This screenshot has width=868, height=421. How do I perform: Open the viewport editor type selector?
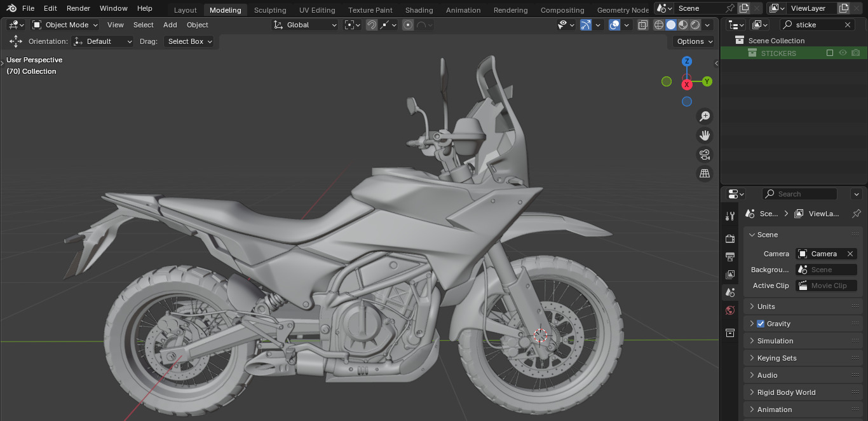coord(17,25)
